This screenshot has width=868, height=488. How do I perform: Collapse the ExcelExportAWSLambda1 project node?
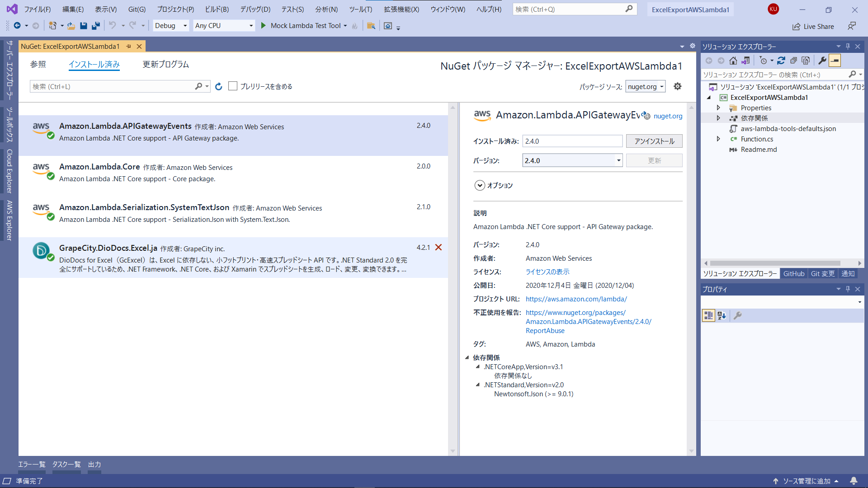[709, 97]
